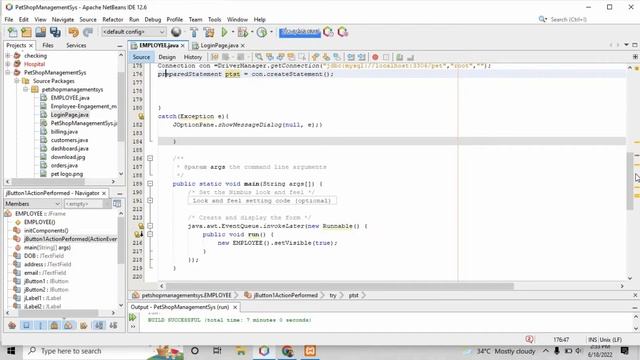Click the New File toolbar icon

click(x=13, y=32)
